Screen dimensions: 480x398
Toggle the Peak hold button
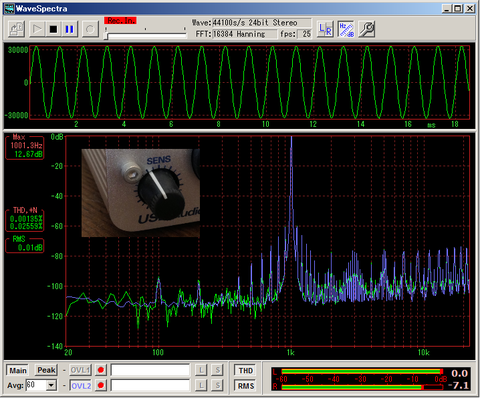tap(46, 370)
